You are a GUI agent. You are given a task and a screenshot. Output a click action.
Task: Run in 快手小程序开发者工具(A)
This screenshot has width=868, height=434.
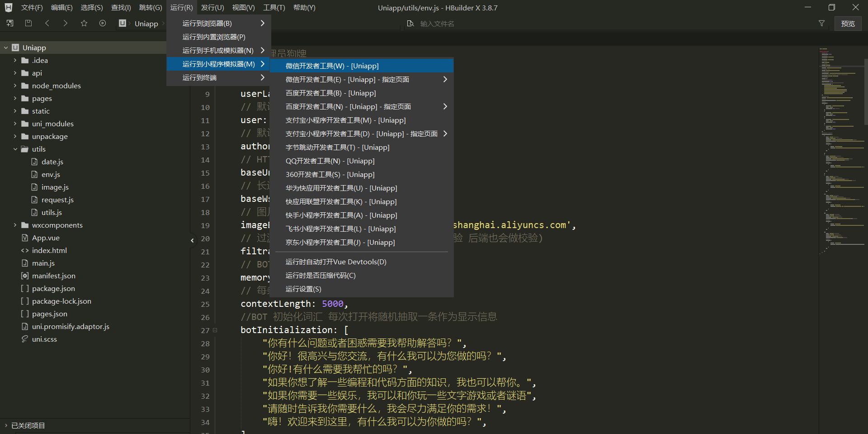[362, 215]
